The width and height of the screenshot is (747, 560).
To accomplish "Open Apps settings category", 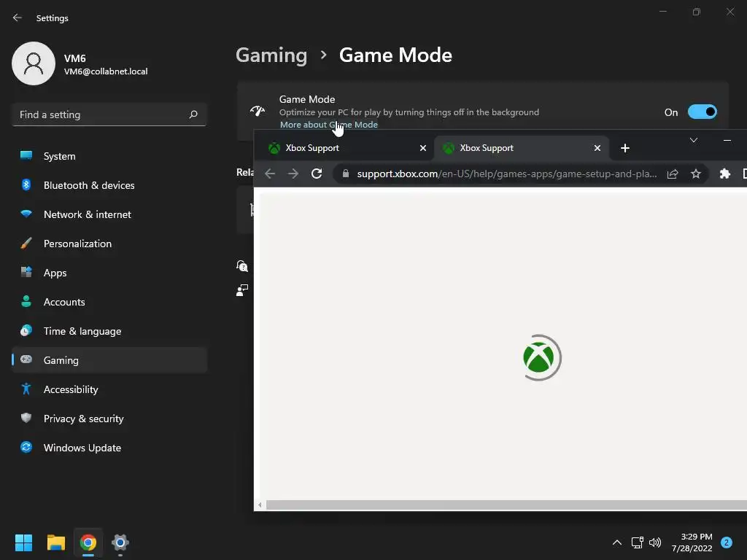I will (x=109, y=273).
